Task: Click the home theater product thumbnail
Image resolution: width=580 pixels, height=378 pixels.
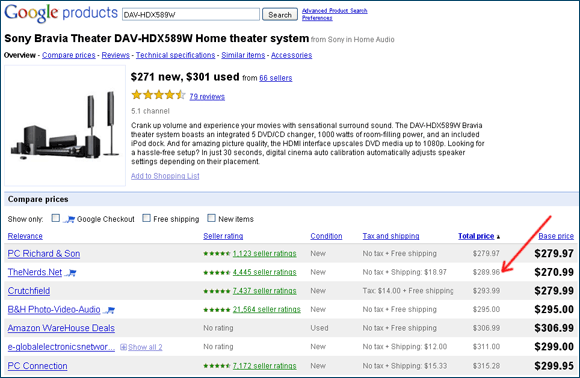Action: 65,126
